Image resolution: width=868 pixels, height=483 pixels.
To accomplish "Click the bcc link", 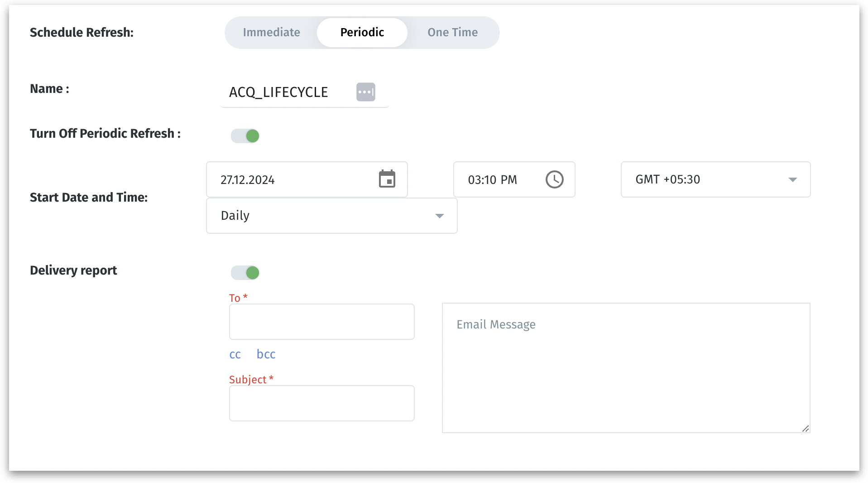I will point(266,354).
